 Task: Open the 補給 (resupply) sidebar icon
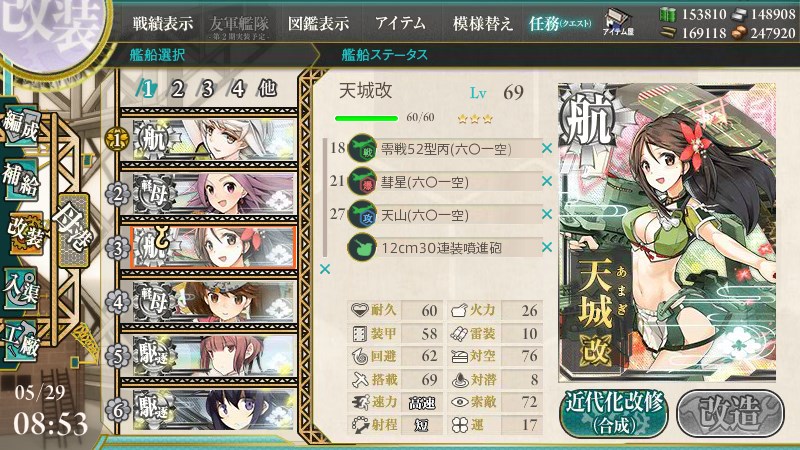pyautogui.click(x=20, y=180)
